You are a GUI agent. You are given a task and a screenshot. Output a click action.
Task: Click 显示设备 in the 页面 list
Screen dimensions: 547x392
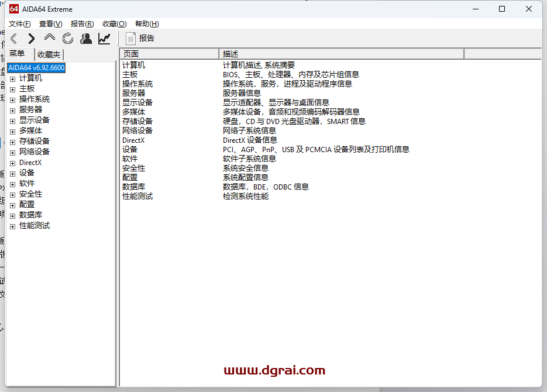tap(137, 102)
